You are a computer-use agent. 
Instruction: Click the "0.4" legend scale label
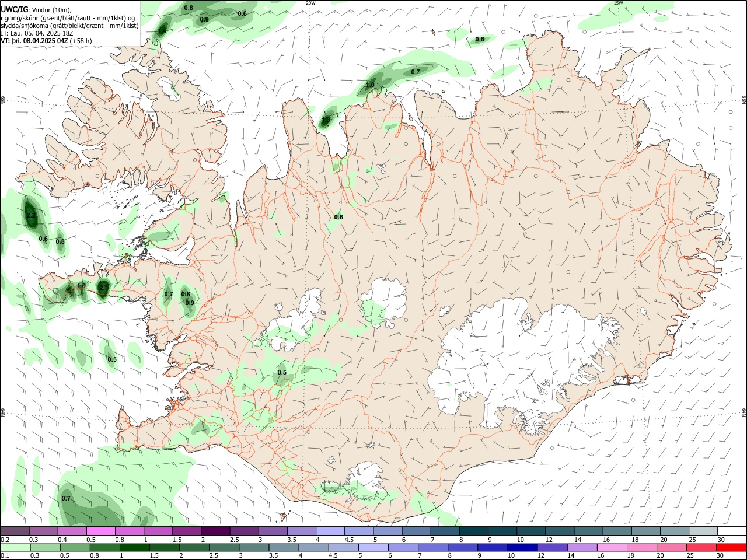click(62, 540)
